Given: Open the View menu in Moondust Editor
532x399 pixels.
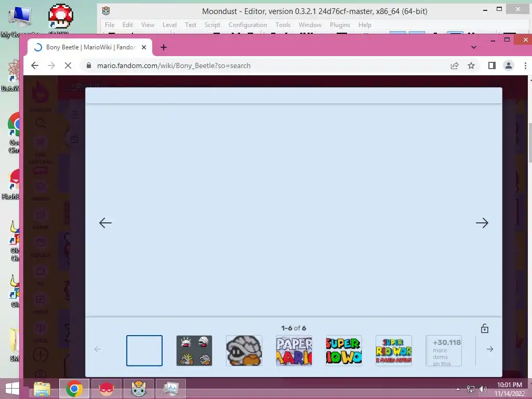Looking at the screenshot, I should click(148, 25).
